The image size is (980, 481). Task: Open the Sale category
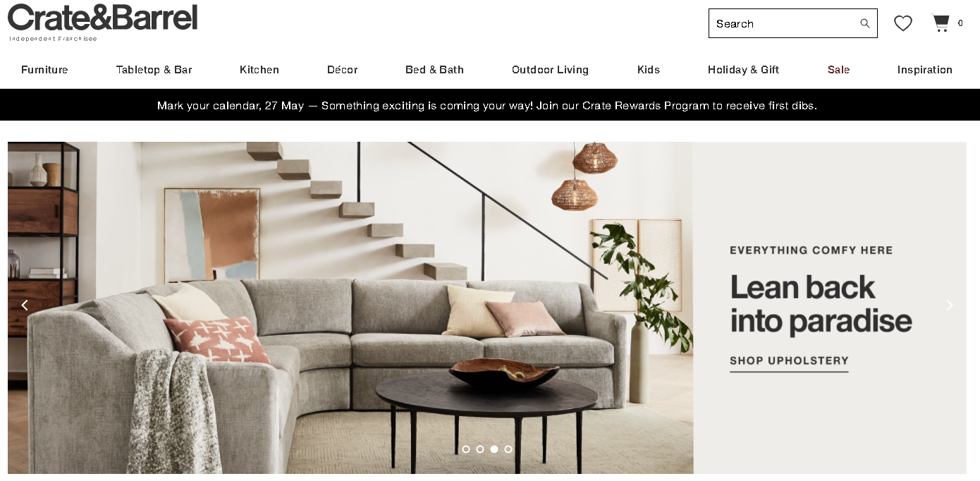point(838,70)
